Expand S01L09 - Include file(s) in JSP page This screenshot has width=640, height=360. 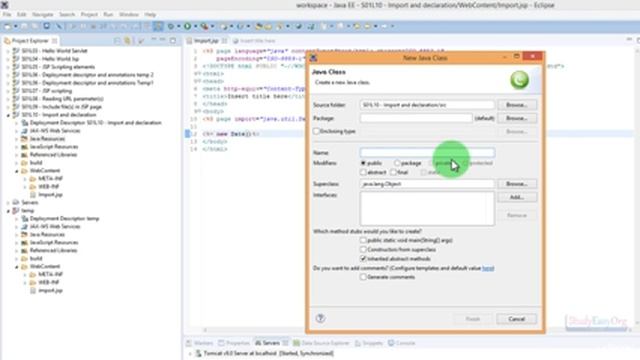click(8, 107)
